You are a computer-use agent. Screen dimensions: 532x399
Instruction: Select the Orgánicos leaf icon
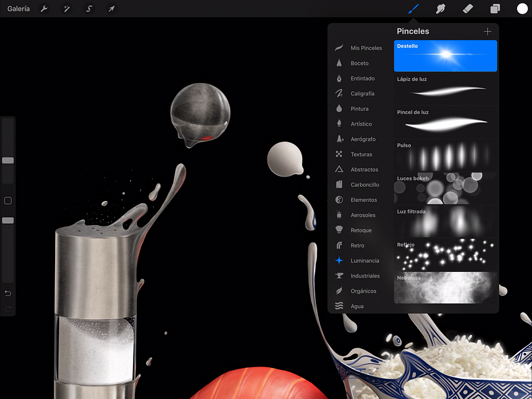point(339,291)
